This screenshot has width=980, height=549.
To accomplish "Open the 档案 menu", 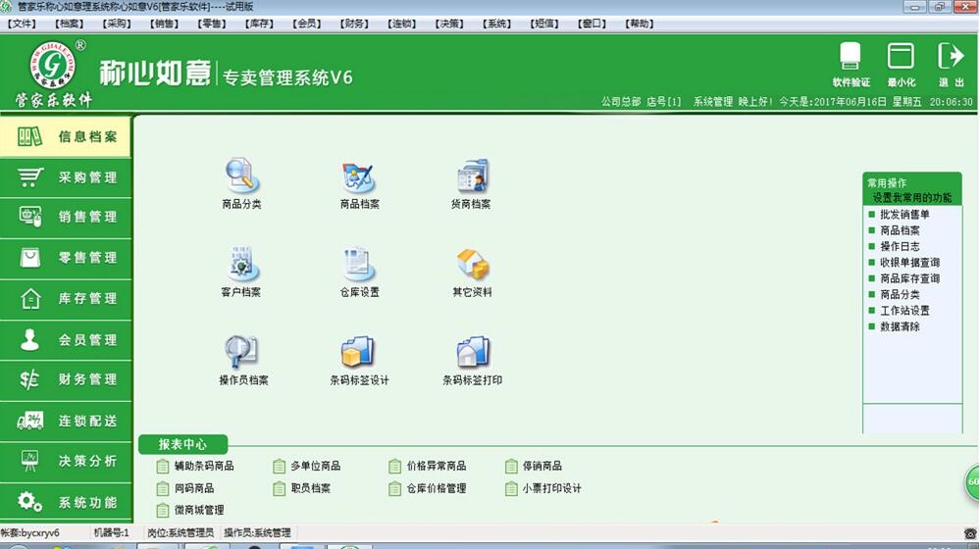I will 69,24.
